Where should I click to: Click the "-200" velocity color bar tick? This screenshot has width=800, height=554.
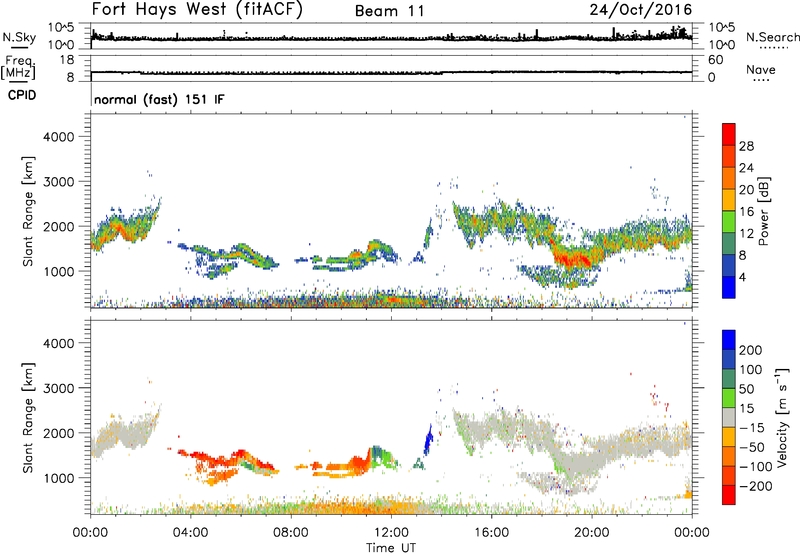pyautogui.click(x=756, y=486)
